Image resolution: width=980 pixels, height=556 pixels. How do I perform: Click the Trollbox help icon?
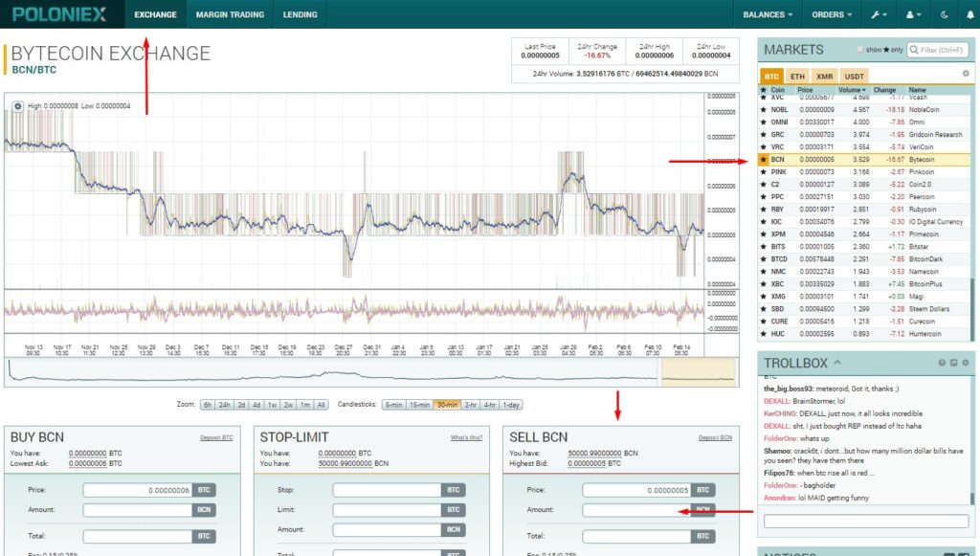(x=942, y=363)
